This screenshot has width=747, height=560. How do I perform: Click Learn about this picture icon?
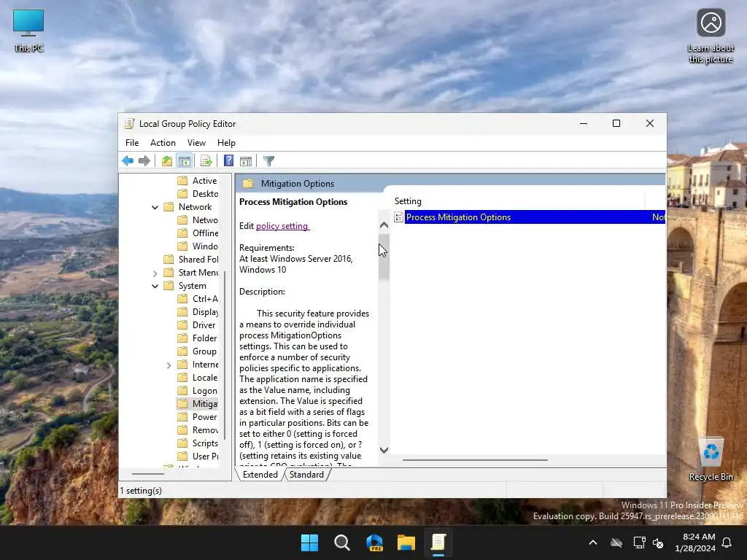(x=711, y=36)
